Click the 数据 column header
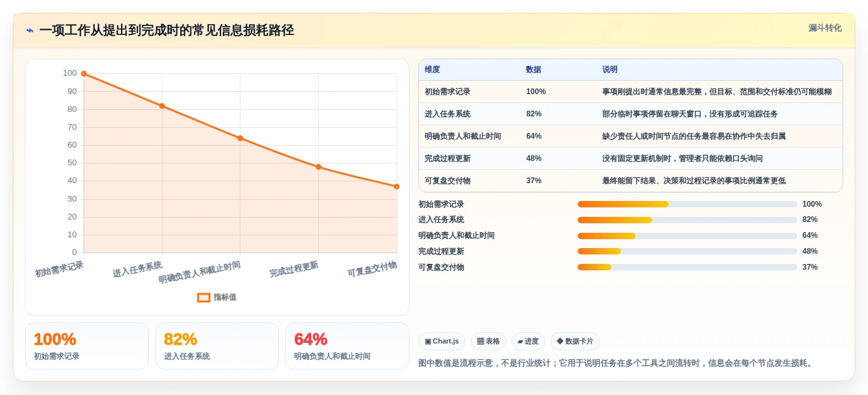The width and height of the screenshot is (868, 395). tap(534, 69)
